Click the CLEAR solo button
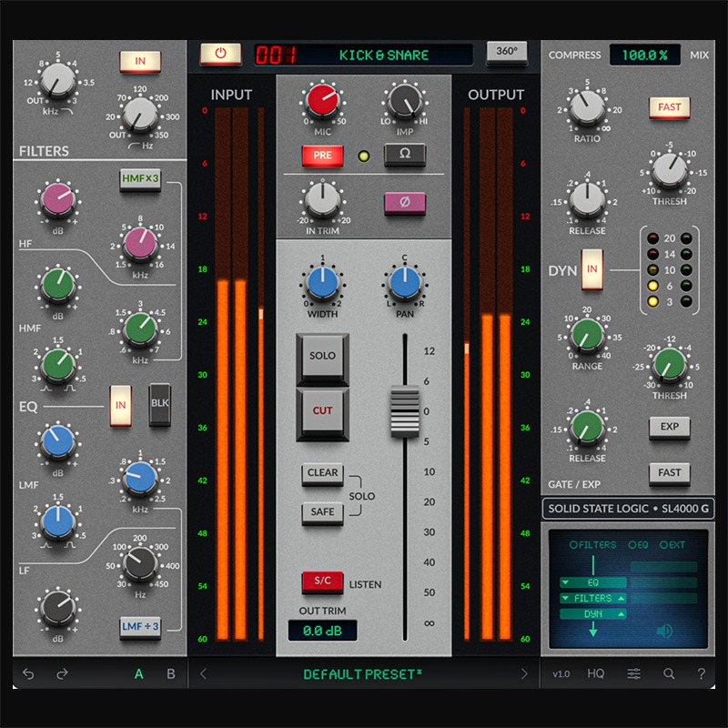This screenshot has height=728, width=728. pos(322,473)
